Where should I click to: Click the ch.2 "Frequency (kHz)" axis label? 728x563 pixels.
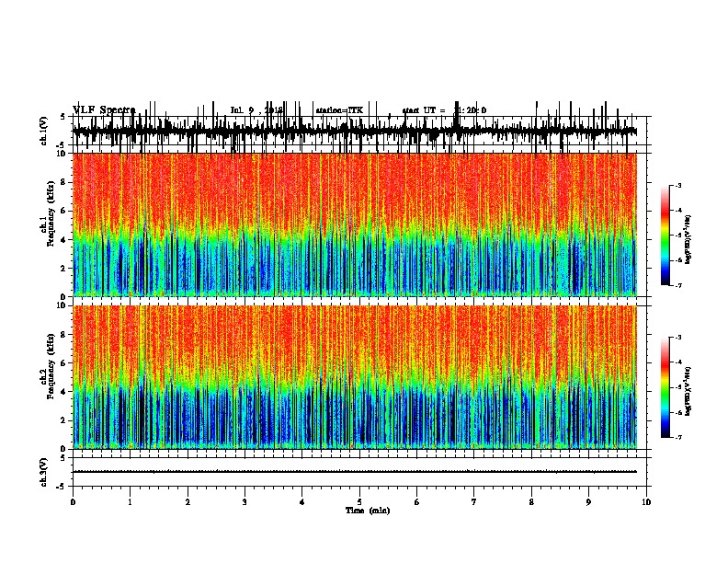point(51,366)
